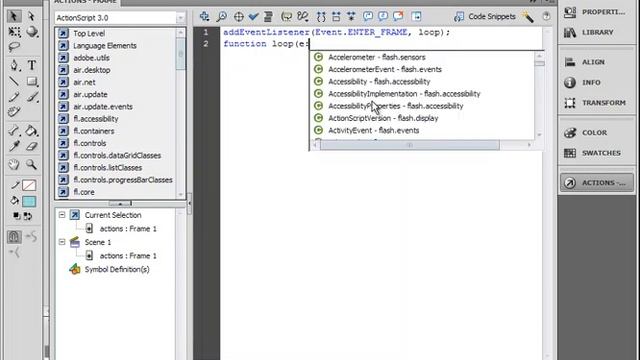
Task: Select the 3D Rotation tool
Action: coord(32,32)
